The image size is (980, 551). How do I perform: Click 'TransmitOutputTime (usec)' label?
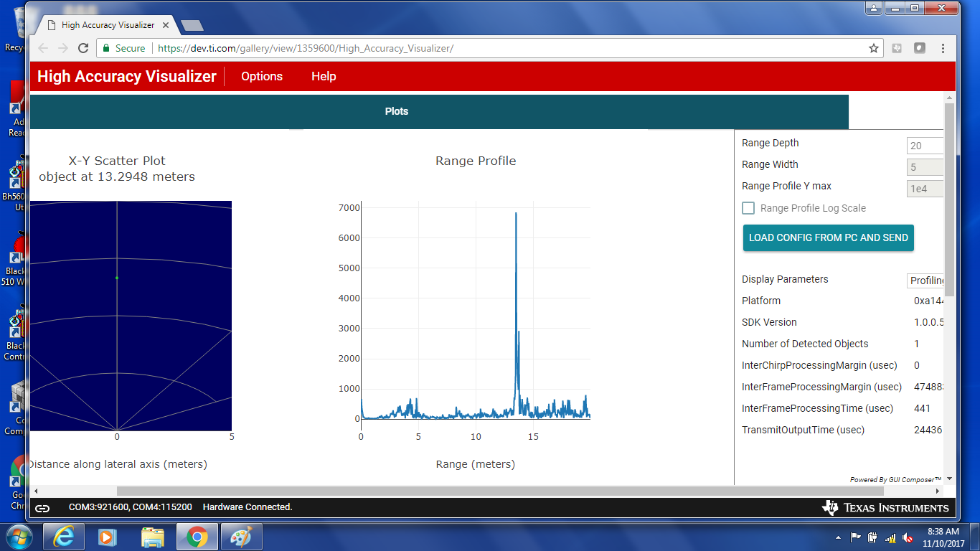pyautogui.click(x=803, y=430)
